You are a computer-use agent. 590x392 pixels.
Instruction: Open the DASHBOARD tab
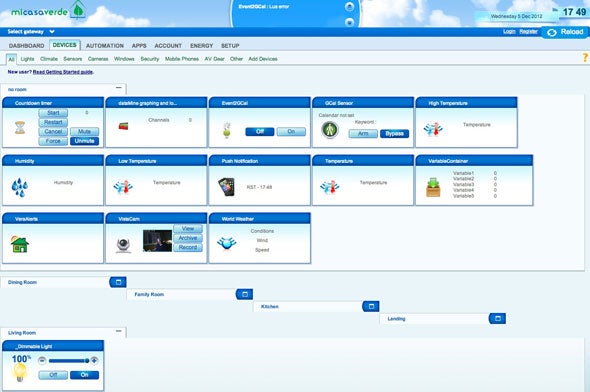(26, 46)
